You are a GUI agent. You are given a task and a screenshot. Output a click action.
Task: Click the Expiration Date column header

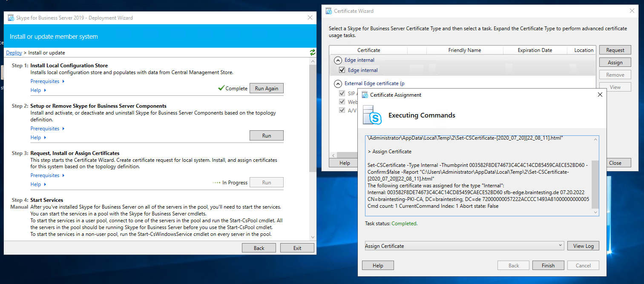535,50
